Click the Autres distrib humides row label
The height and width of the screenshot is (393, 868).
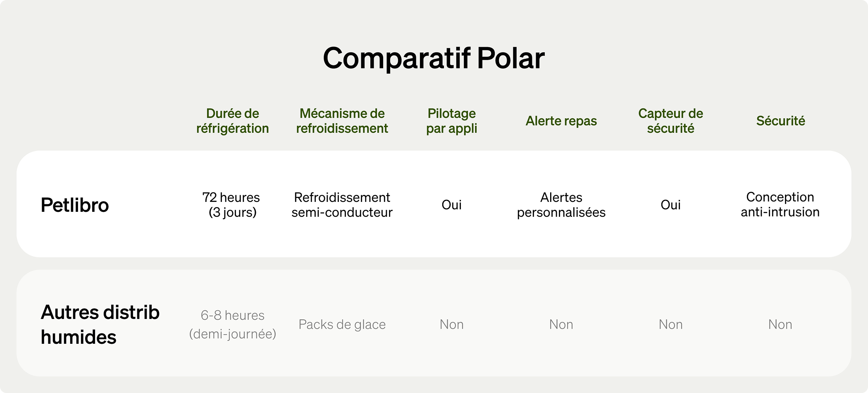pyautogui.click(x=100, y=324)
